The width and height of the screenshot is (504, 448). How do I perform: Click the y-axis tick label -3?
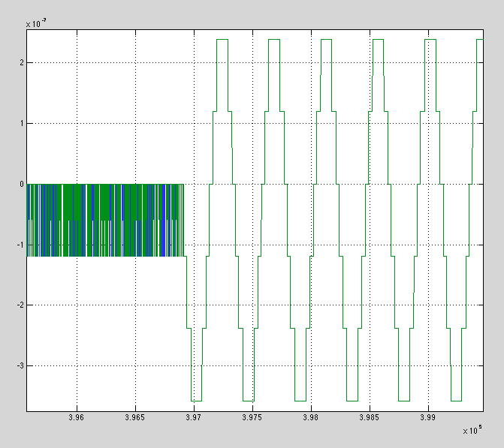(x=19, y=366)
